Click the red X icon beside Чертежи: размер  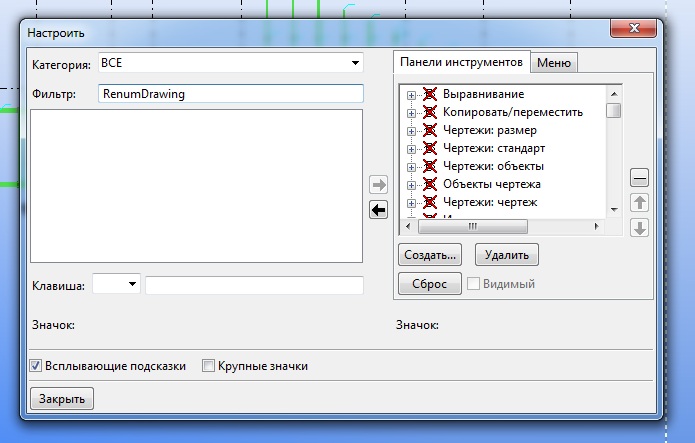(x=429, y=130)
